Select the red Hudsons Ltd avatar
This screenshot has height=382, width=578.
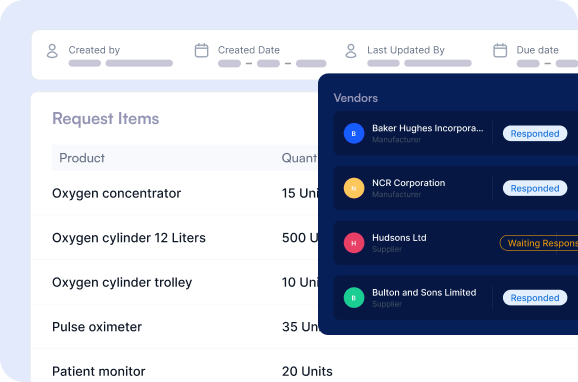(354, 243)
